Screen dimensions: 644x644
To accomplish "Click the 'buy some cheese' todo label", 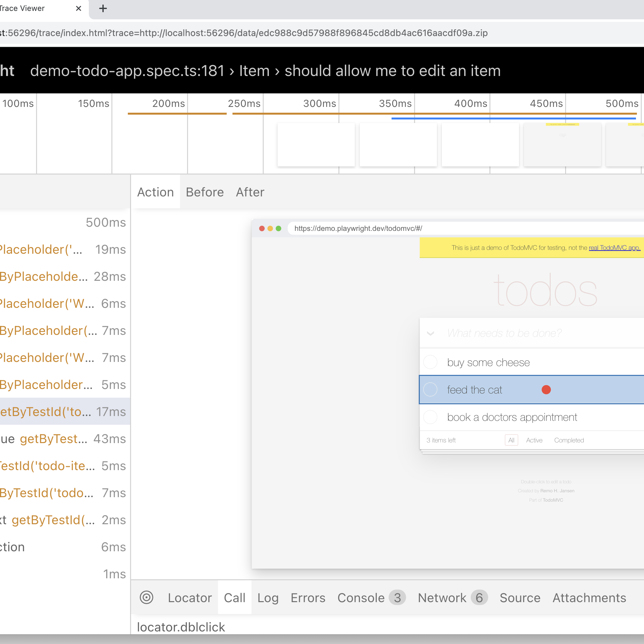I will click(488, 362).
